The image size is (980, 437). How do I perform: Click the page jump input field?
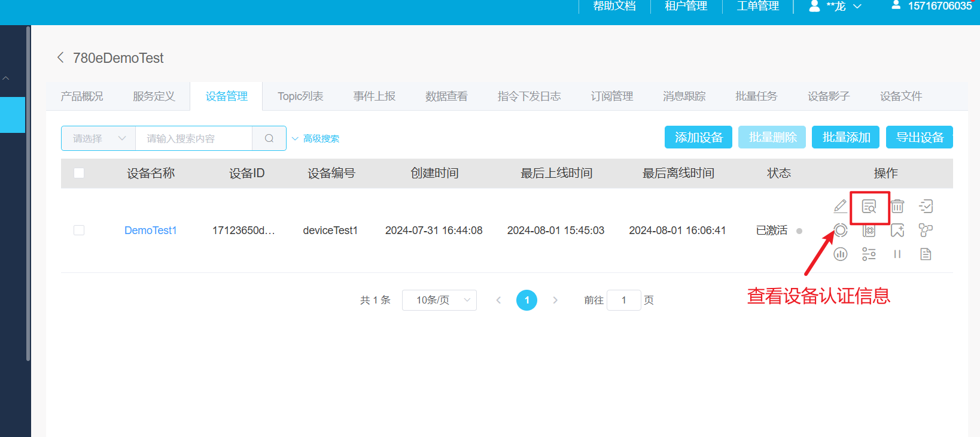624,300
